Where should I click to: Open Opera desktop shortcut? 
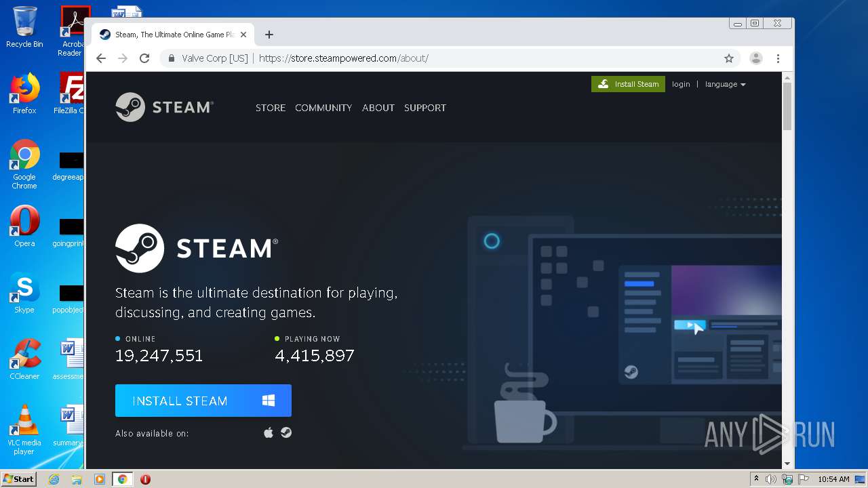click(x=24, y=226)
